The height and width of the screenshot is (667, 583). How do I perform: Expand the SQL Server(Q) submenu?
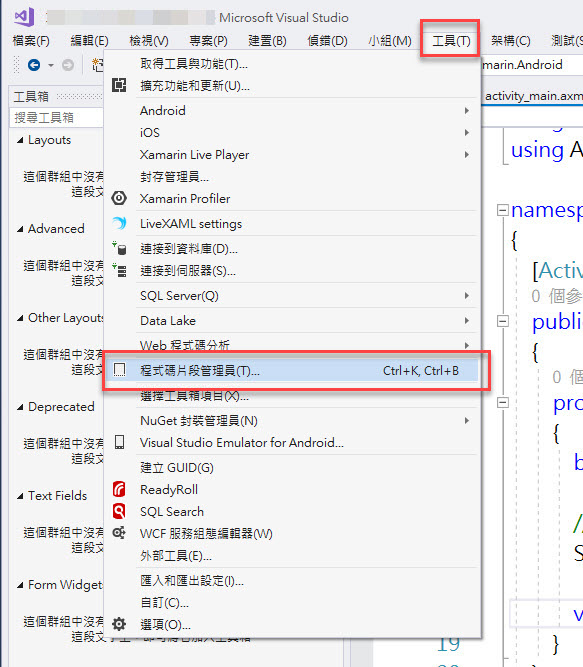(291, 296)
